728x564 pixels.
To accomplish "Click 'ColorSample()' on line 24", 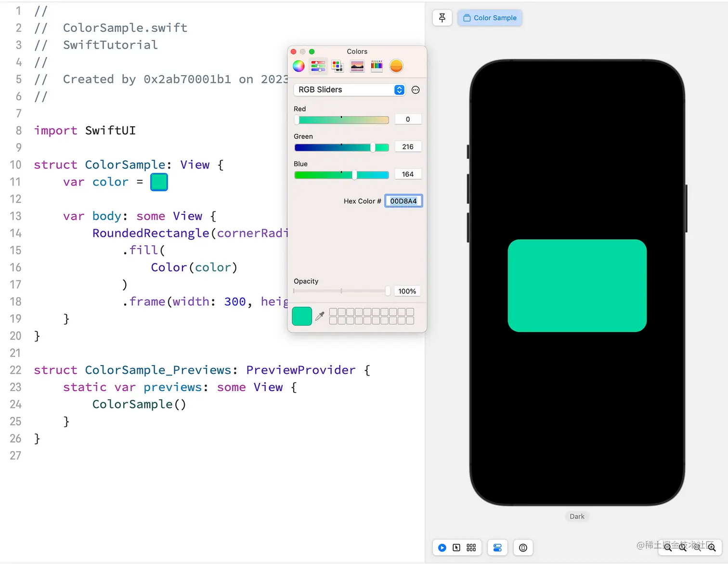I will pyautogui.click(x=139, y=404).
